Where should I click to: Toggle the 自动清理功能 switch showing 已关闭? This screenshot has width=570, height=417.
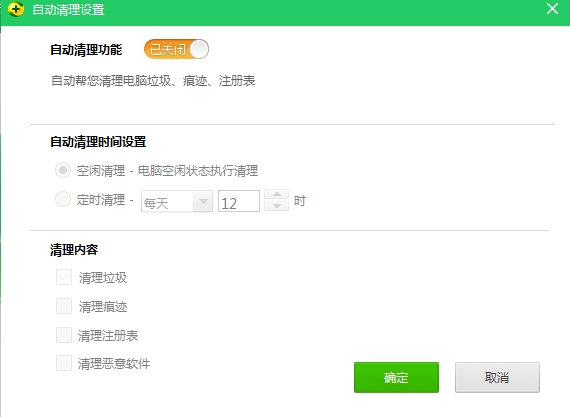click(176, 49)
